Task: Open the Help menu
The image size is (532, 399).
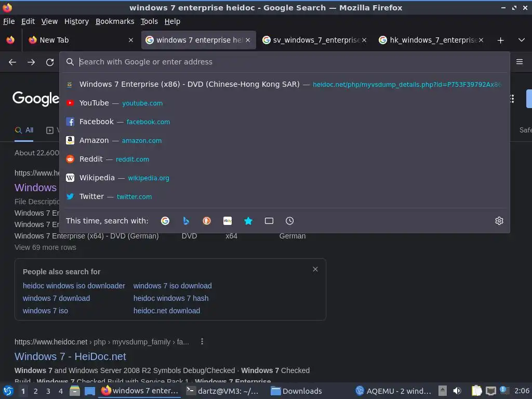Action: point(172,21)
